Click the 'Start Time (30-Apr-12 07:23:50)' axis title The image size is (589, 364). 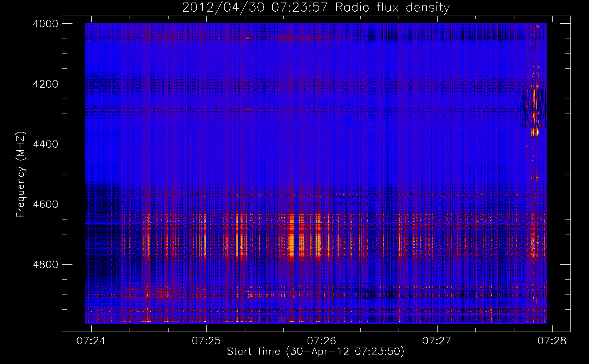pos(316,352)
